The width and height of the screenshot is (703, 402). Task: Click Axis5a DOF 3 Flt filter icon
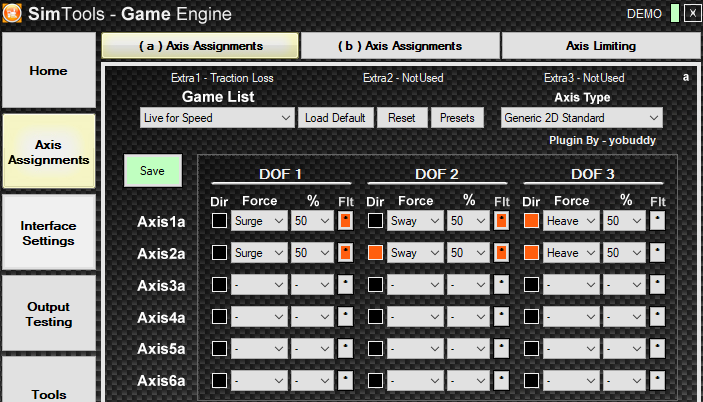tap(657, 348)
